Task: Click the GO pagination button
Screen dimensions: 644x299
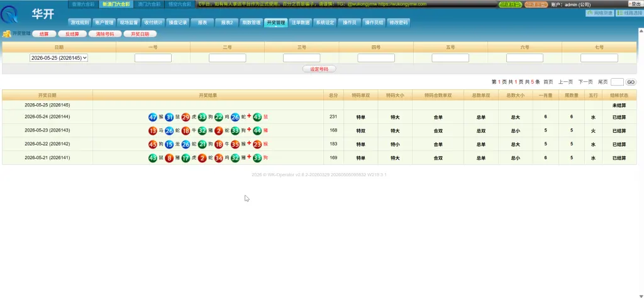Action: coord(631,82)
